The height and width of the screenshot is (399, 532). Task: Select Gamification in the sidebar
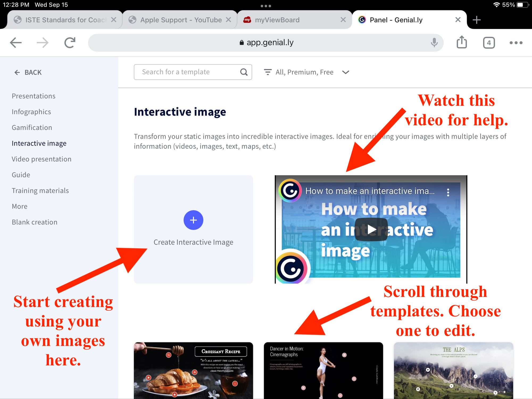pyautogui.click(x=32, y=128)
